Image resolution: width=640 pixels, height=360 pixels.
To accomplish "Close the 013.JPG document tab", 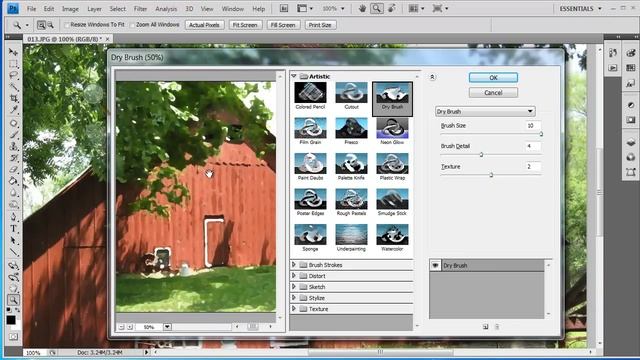I will [x=107, y=39].
